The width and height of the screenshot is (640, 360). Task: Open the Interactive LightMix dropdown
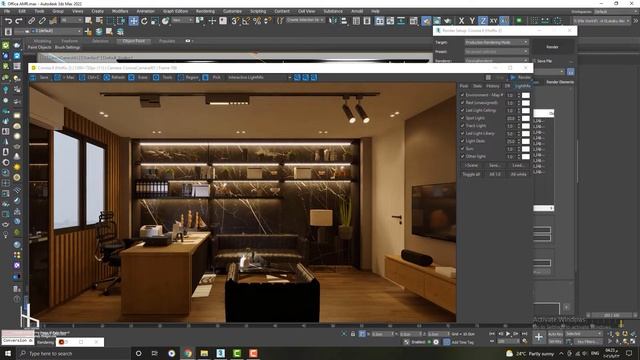[x=260, y=78]
